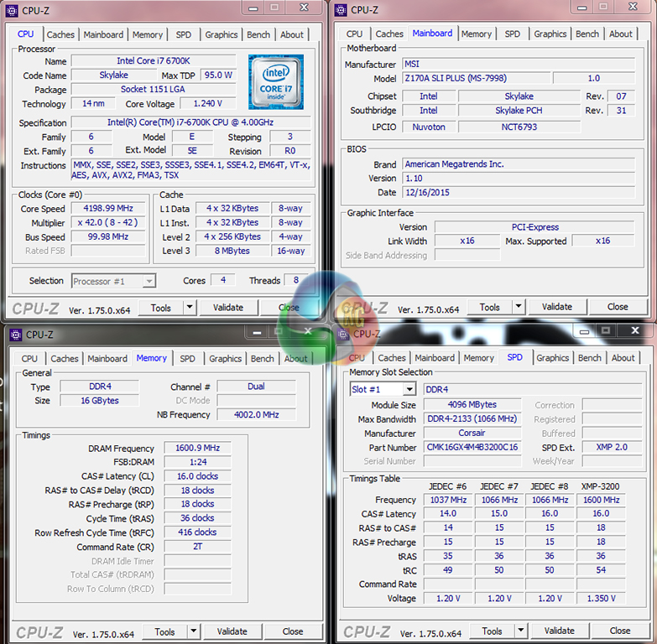Open About tab in the SPD window
Image resolution: width=657 pixels, height=644 pixels.
[623, 358]
